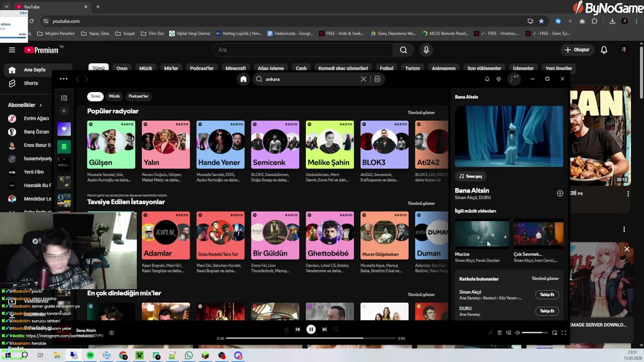Follow Sinan Akçıl
The height and width of the screenshot is (362, 644).
[x=547, y=295]
